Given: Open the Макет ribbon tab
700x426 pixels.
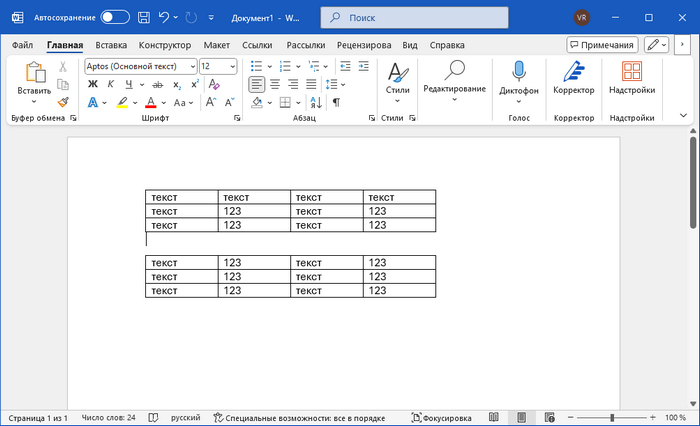Looking at the screenshot, I should [x=216, y=45].
